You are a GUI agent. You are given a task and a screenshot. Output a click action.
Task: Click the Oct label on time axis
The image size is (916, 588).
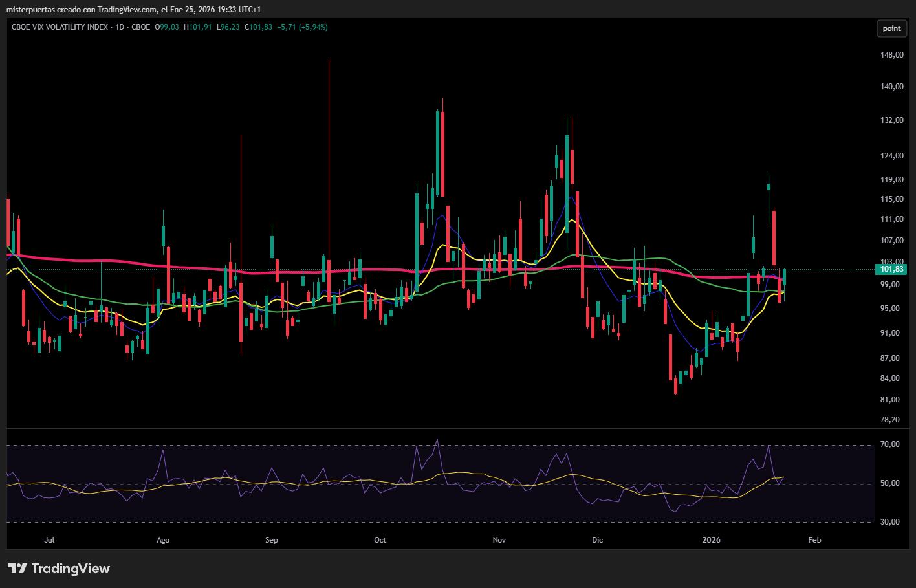point(380,540)
